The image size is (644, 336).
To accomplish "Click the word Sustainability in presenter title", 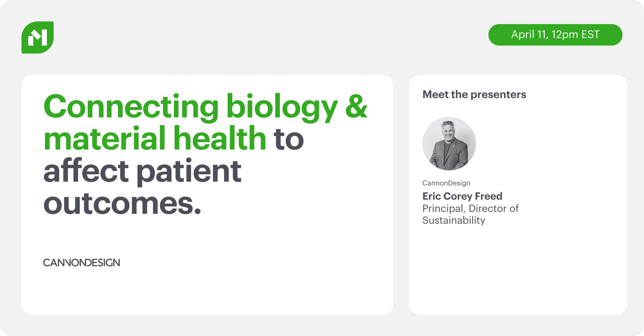I will point(454,220).
